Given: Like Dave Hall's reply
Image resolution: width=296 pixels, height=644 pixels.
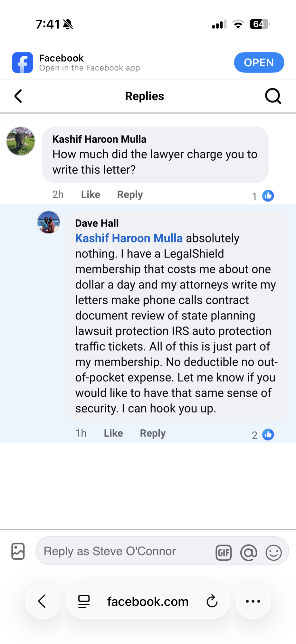Looking at the screenshot, I should [113, 433].
